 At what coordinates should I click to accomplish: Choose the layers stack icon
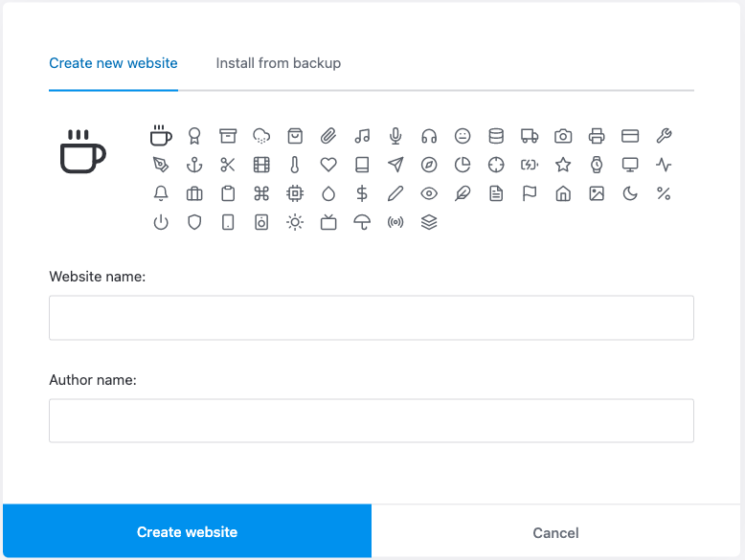tap(429, 222)
